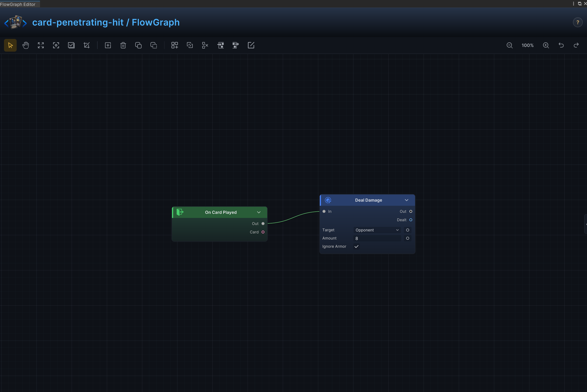The image size is (587, 392).
Task: Click the duplicate linked-squares icon
Action: (190, 45)
